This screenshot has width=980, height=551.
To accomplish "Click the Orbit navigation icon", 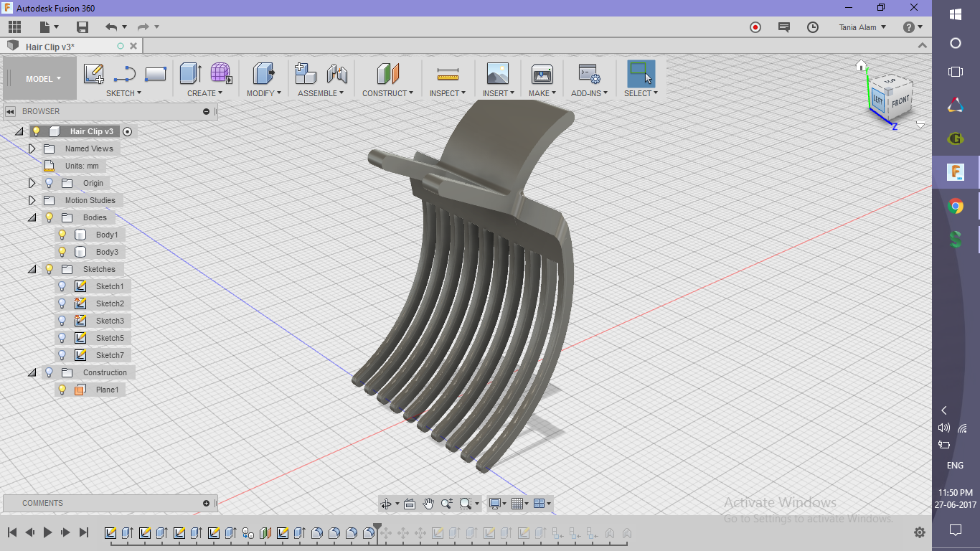I will click(x=386, y=504).
